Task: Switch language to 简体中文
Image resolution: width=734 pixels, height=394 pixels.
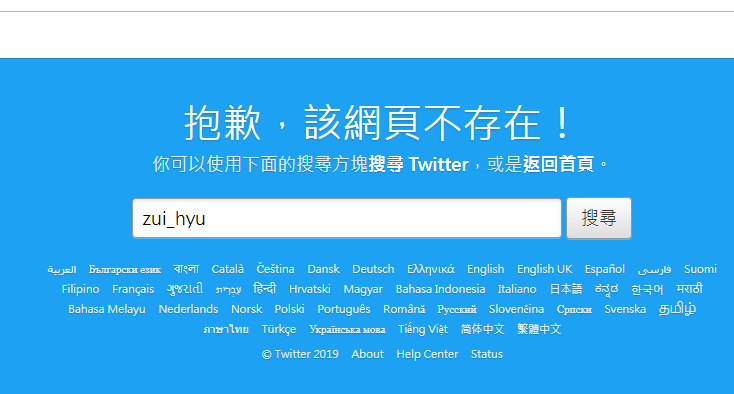Action: click(x=482, y=329)
